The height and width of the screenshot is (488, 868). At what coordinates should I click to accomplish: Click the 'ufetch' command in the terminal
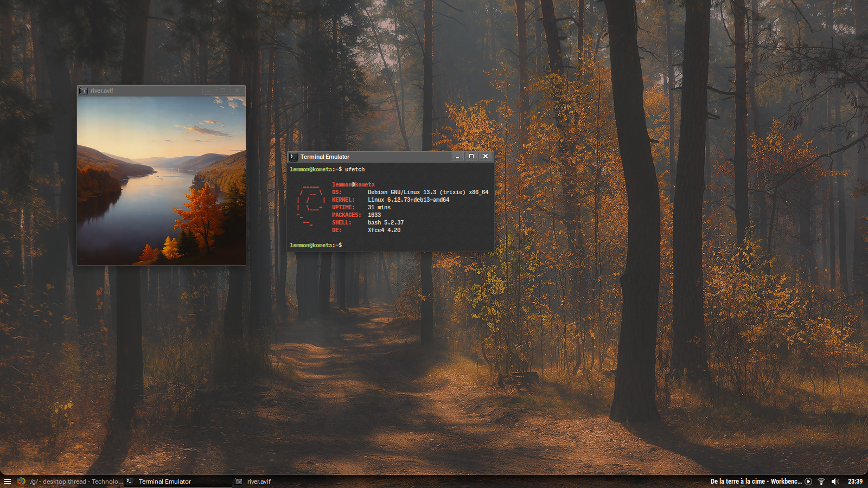click(x=355, y=170)
